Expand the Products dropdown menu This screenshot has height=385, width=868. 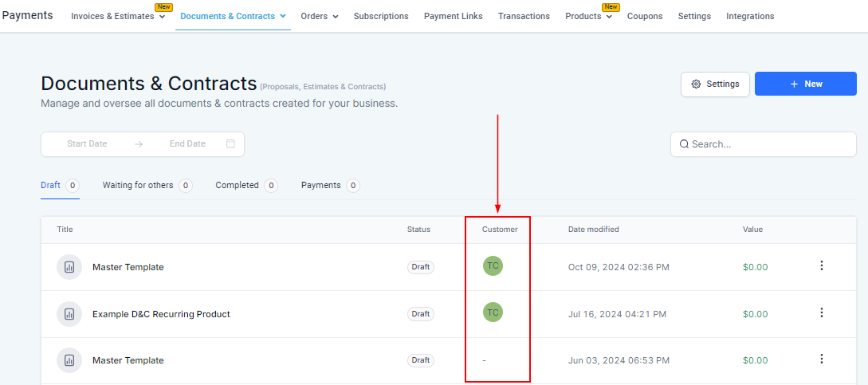(x=588, y=17)
